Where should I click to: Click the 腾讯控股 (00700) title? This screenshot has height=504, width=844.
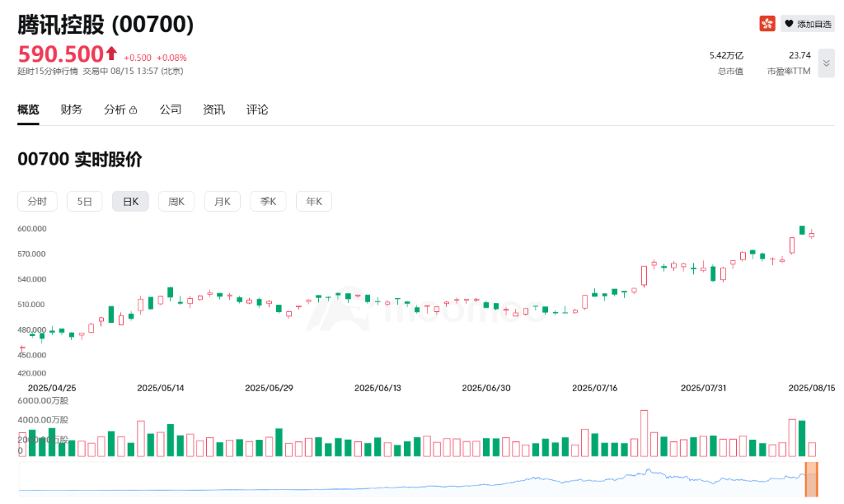coord(105,24)
